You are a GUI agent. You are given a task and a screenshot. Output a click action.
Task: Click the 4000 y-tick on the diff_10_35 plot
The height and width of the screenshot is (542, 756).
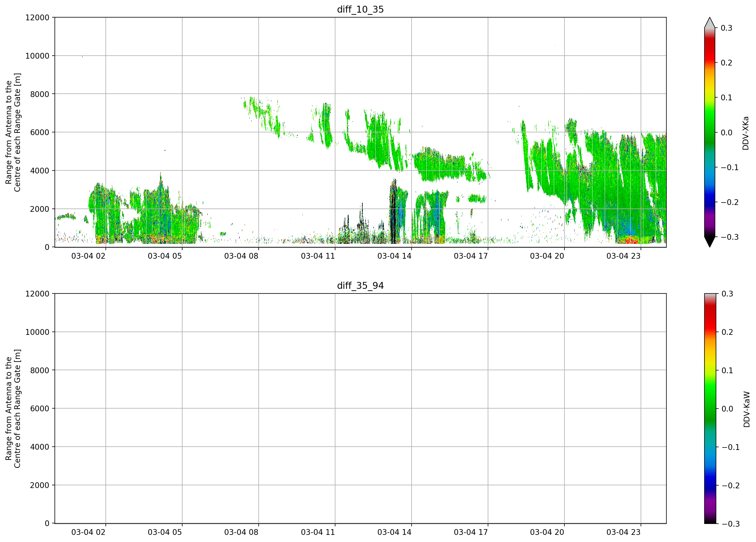pos(40,171)
